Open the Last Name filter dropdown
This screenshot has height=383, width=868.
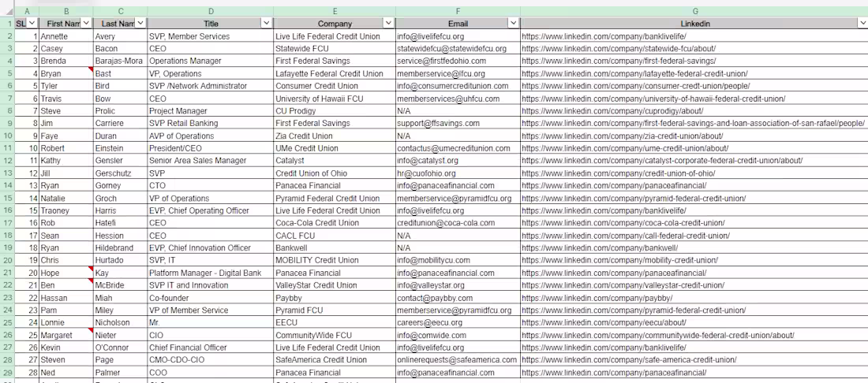[140, 23]
